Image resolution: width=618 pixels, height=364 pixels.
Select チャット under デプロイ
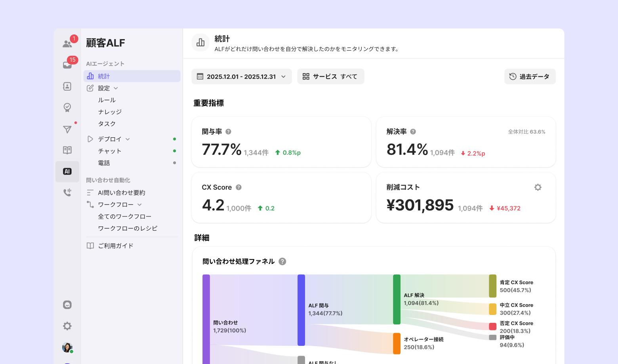(110, 151)
